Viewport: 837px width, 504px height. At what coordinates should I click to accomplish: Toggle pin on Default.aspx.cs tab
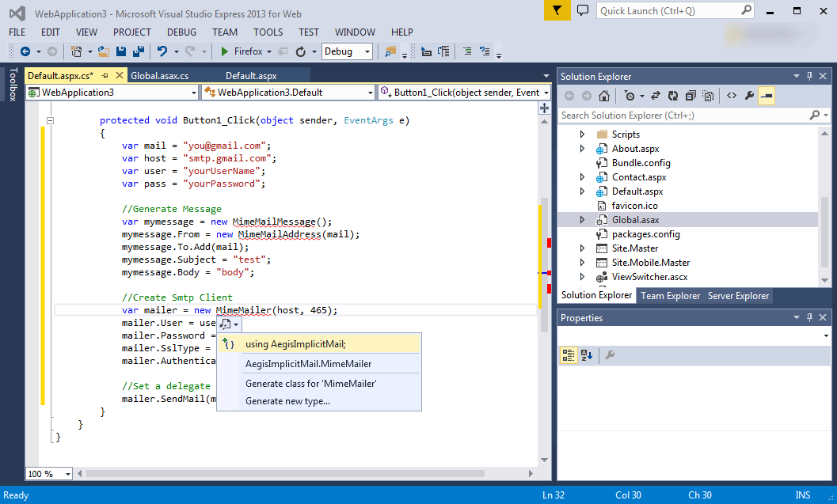(x=105, y=76)
